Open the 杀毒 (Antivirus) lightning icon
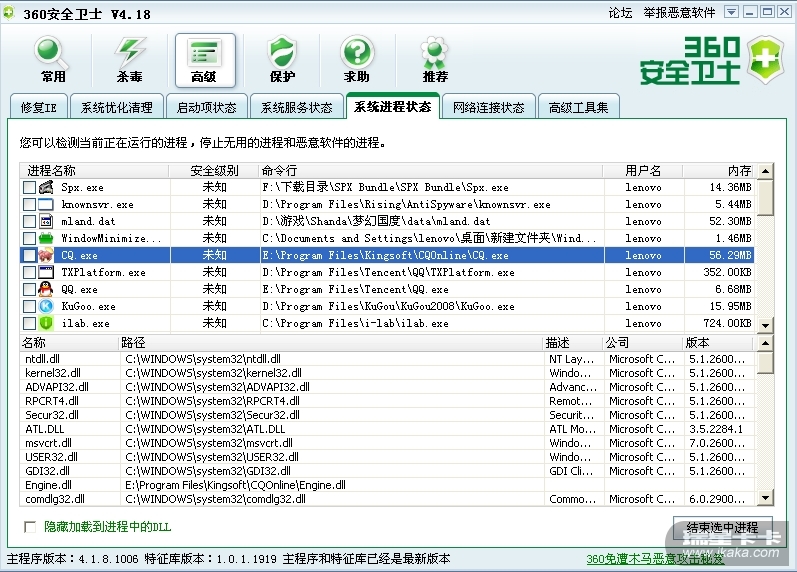 point(130,59)
